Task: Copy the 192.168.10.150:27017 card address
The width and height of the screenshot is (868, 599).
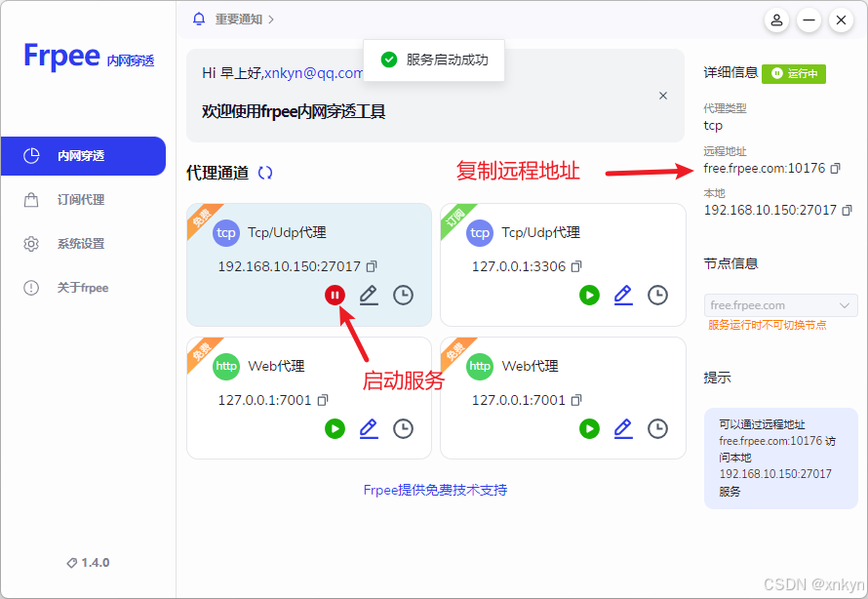Action: click(372, 266)
